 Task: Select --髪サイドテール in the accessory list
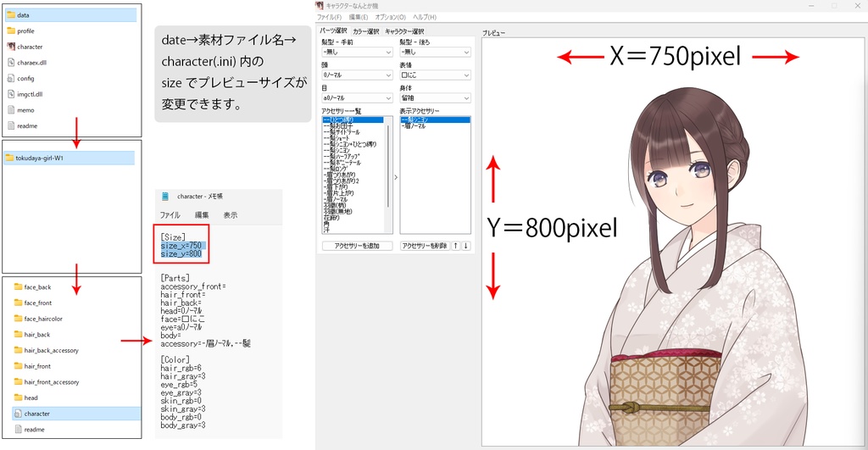click(342, 131)
